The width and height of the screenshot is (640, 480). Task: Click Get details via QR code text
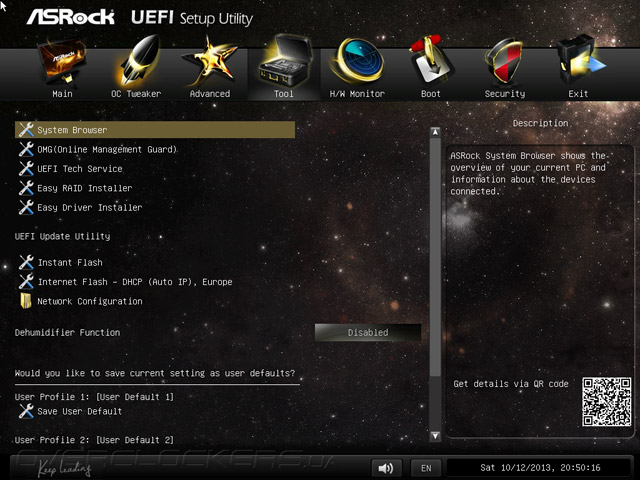(x=511, y=384)
